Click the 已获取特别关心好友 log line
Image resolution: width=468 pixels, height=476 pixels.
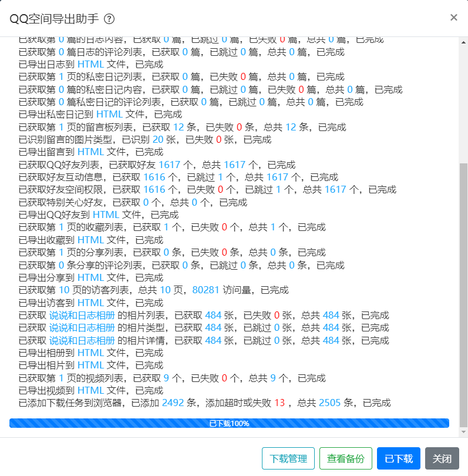pyautogui.click(x=133, y=203)
